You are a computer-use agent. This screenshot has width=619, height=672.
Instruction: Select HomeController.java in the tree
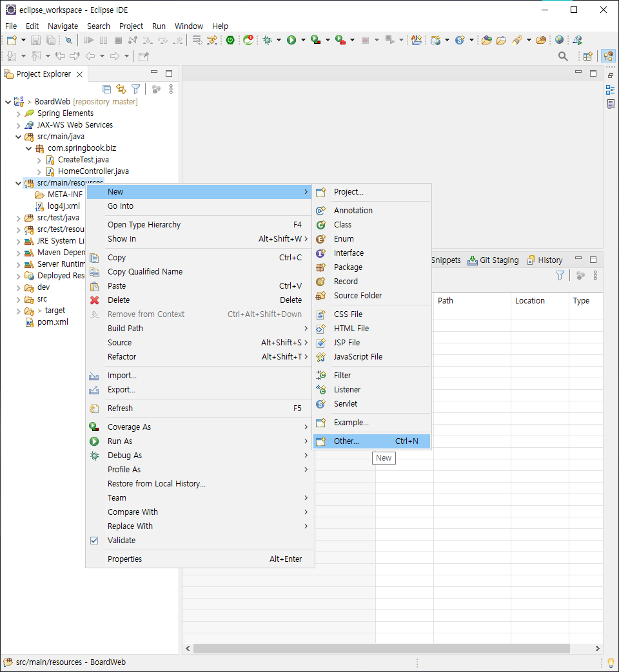pos(93,171)
